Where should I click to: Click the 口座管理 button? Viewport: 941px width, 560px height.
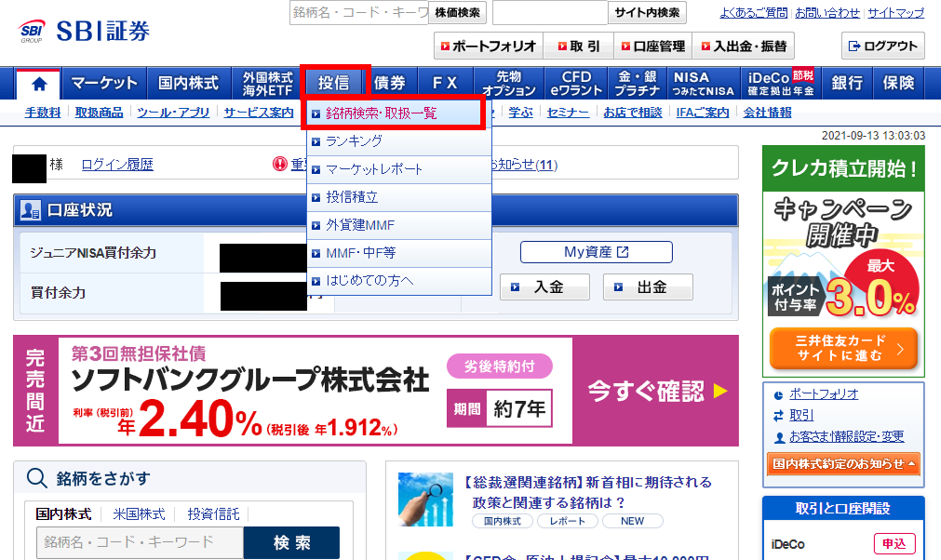[653, 47]
